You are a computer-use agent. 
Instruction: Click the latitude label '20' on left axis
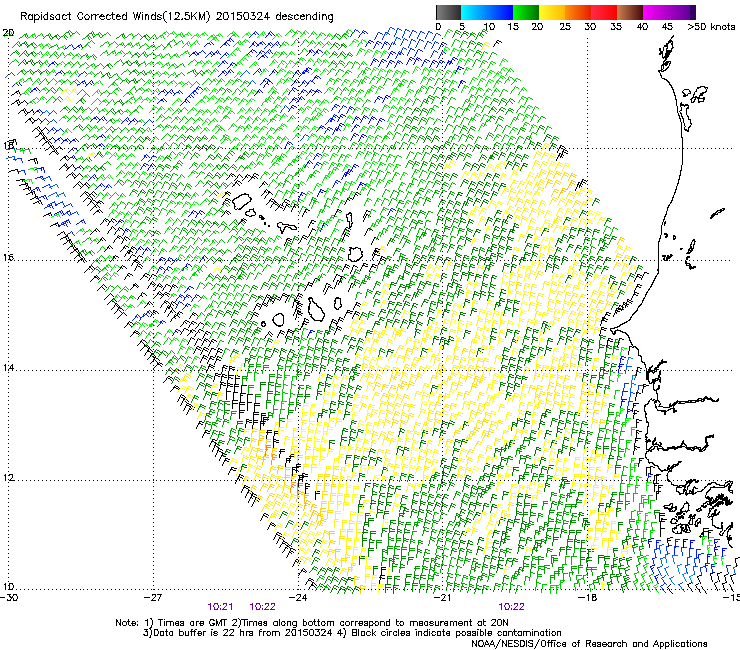[8, 33]
